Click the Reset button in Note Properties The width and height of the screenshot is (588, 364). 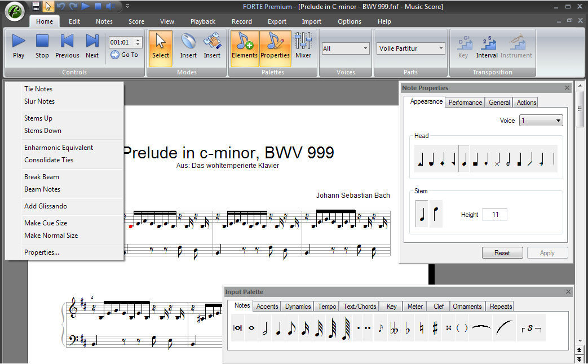502,252
